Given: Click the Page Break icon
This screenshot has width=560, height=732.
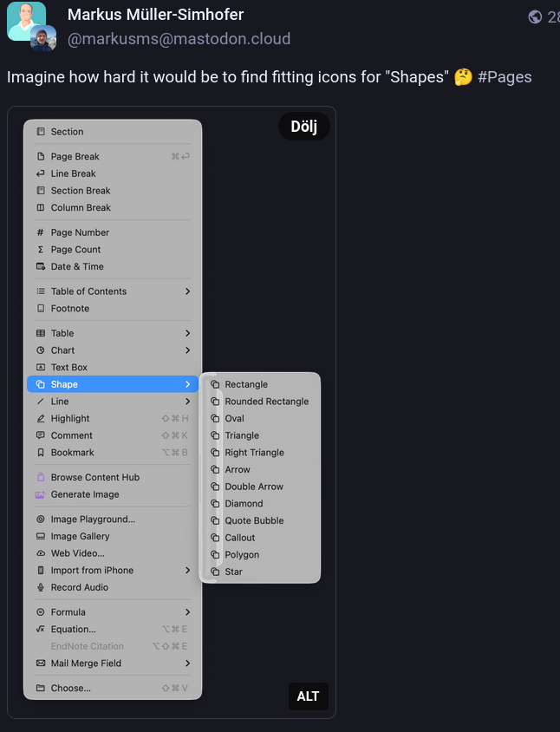Looking at the screenshot, I should [x=41, y=157].
